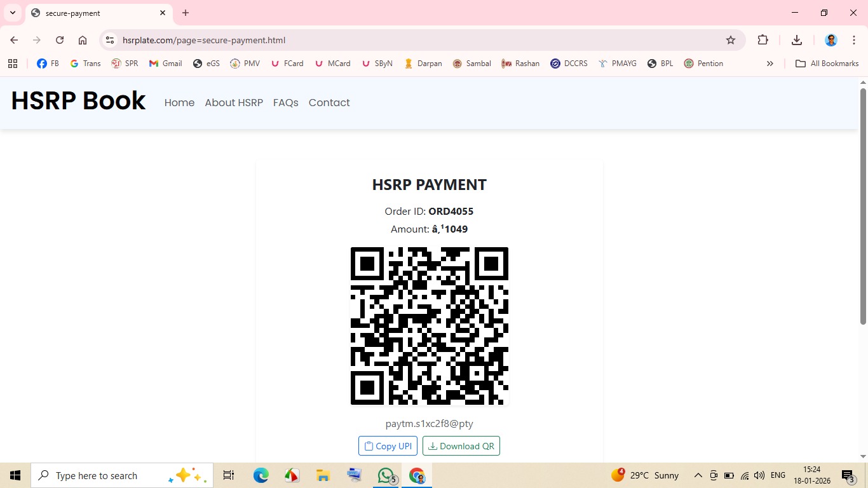Click the Copy UPI button
868x488 pixels.
point(388,446)
